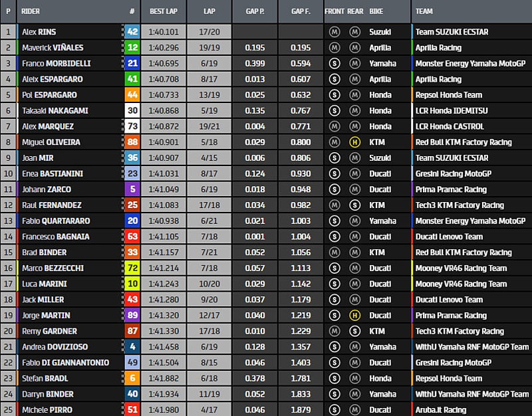The image size is (532, 416).
Task: Select Remy Gardner's soft rear tyre icon
Action: [x=355, y=331]
